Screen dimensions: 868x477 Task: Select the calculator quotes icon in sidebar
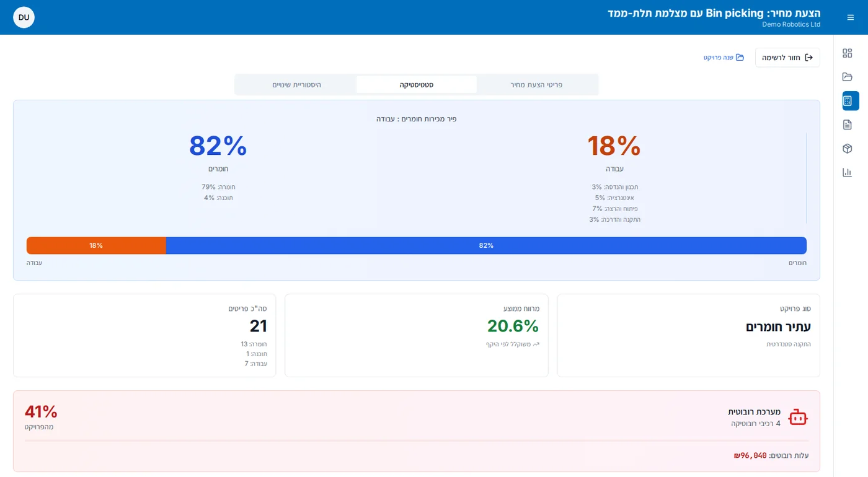851,101
